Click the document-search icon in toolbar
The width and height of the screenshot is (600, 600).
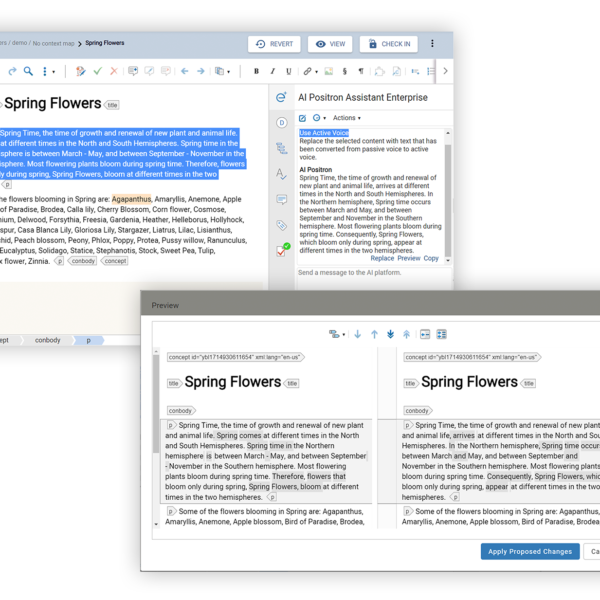coord(397,71)
